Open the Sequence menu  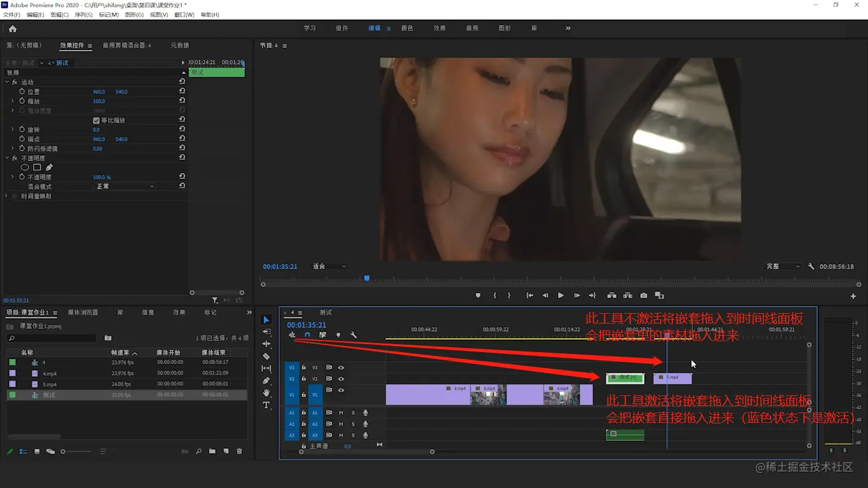84,15
